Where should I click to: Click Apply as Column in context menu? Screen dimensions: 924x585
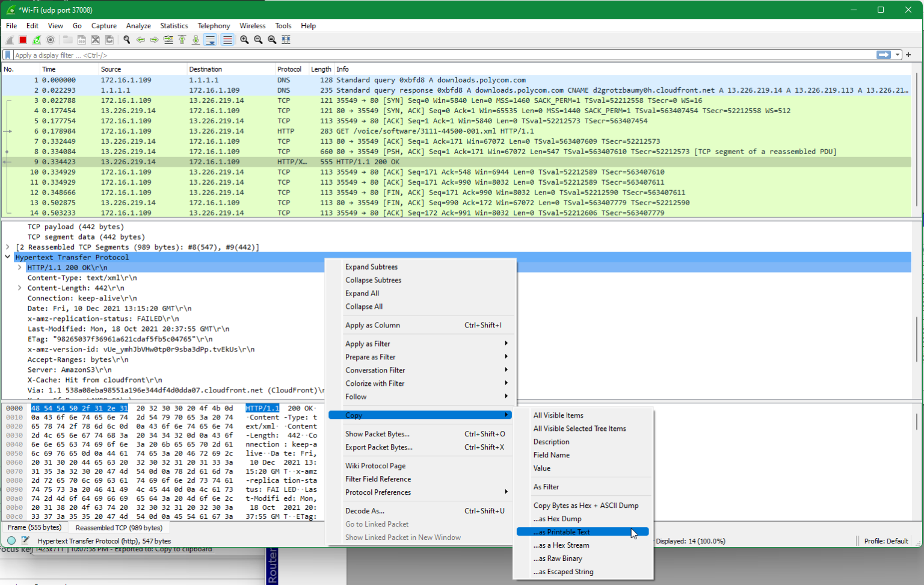pos(372,325)
